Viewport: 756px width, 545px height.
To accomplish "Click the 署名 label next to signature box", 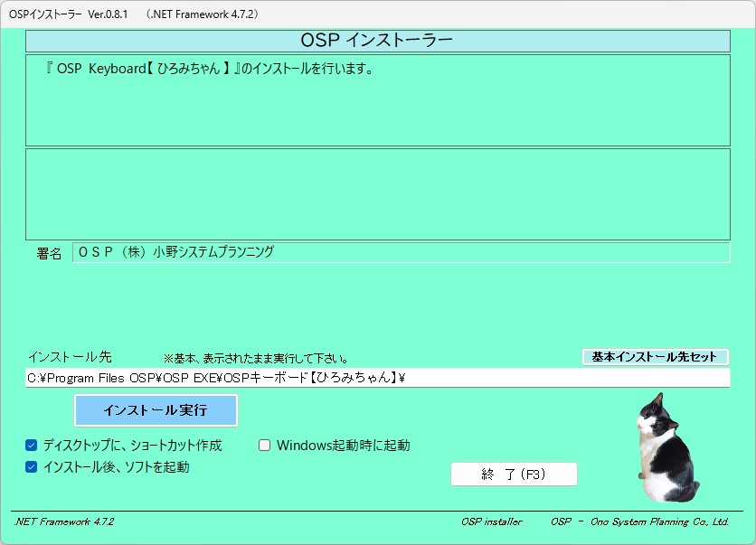I will pos(47,253).
